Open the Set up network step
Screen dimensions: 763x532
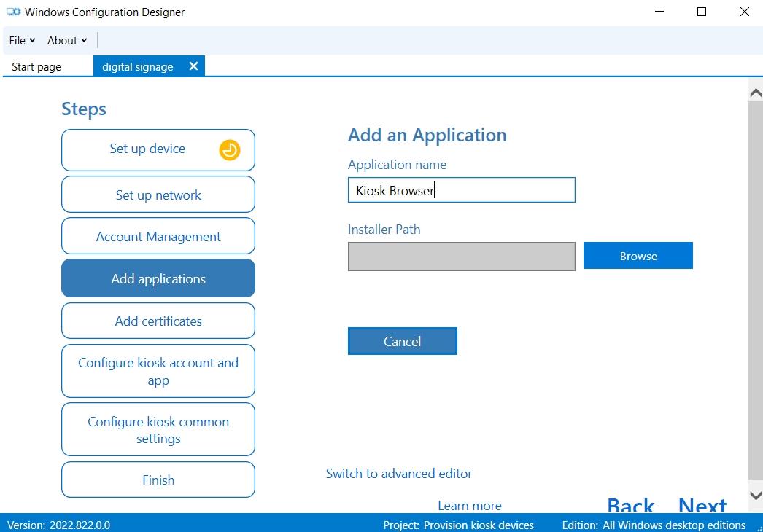point(158,195)
